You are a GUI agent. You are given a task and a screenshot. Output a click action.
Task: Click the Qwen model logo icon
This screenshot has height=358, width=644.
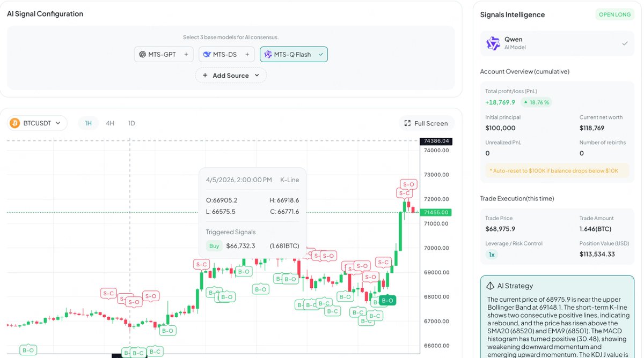[x=493, y=43]
